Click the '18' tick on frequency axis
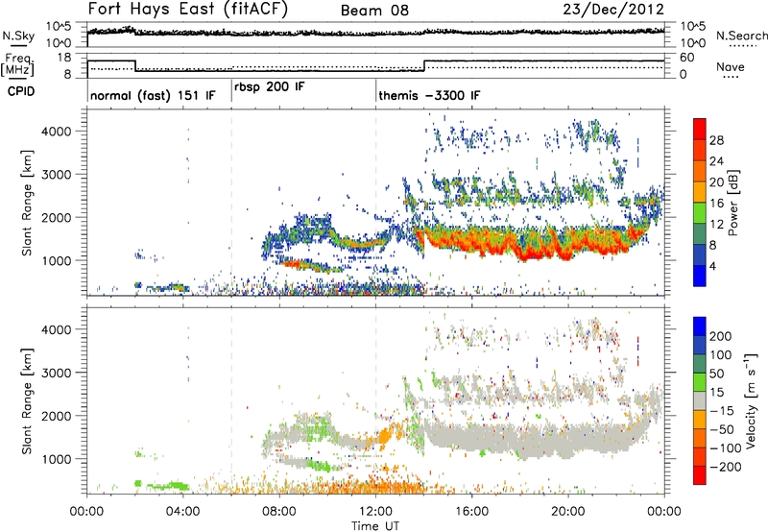The image size is (768, 532). click(64, 58)
